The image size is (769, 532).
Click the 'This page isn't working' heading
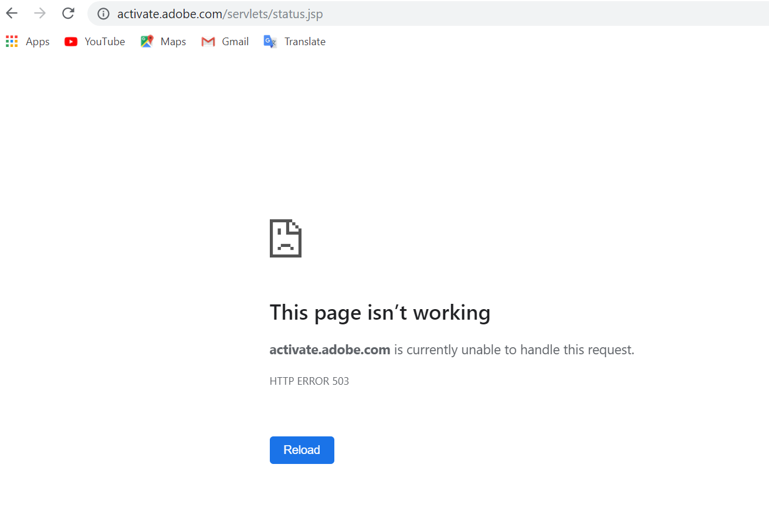pos(380,313)
